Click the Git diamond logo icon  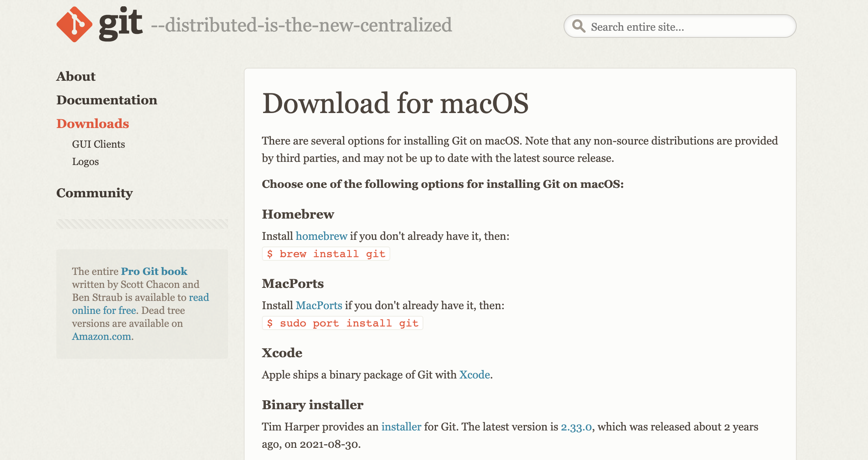click(x=74, y=24)
